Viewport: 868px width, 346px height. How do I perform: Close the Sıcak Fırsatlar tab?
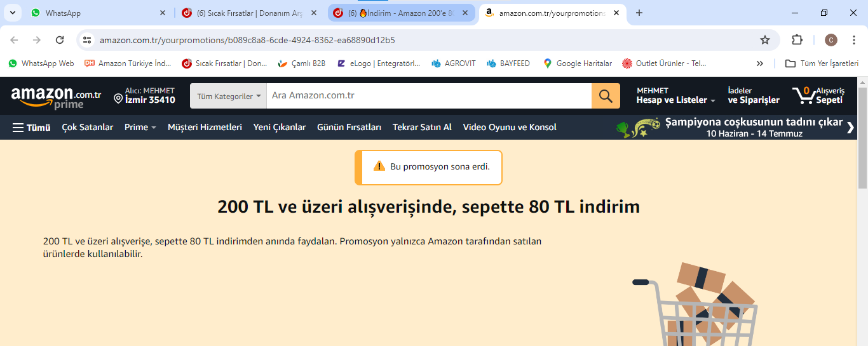point(313,13)
